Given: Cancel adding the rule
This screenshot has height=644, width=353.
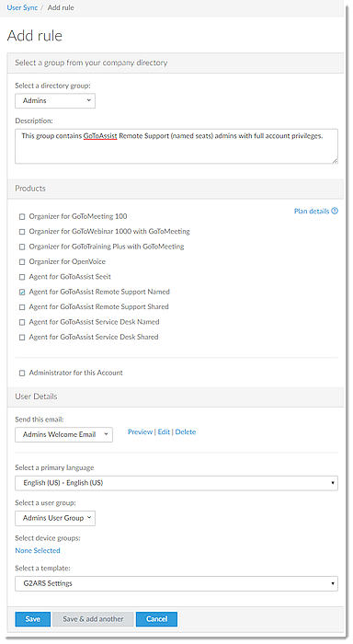Looking at the screenshot, I should coord(157,619).
